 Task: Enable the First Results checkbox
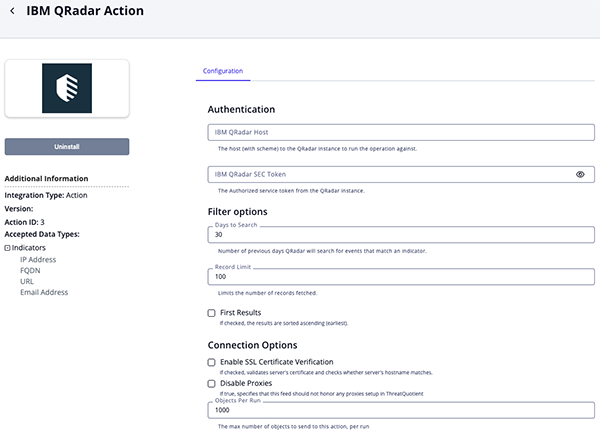pyautogui.click(x=212, y=313)
